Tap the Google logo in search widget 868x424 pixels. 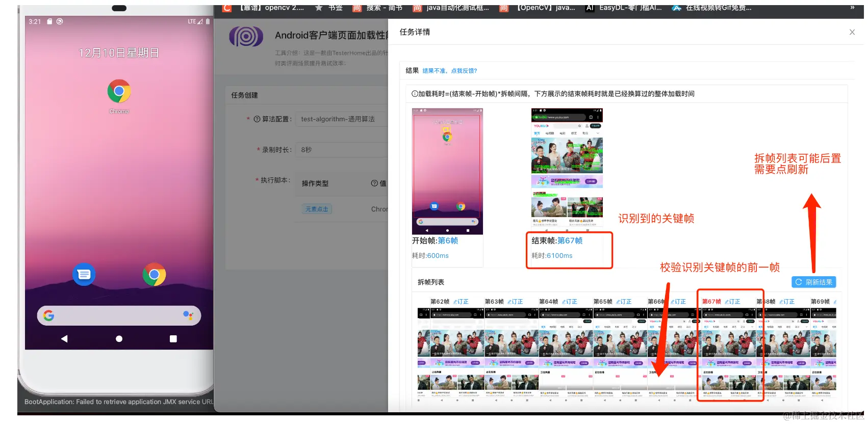[49, 316]
